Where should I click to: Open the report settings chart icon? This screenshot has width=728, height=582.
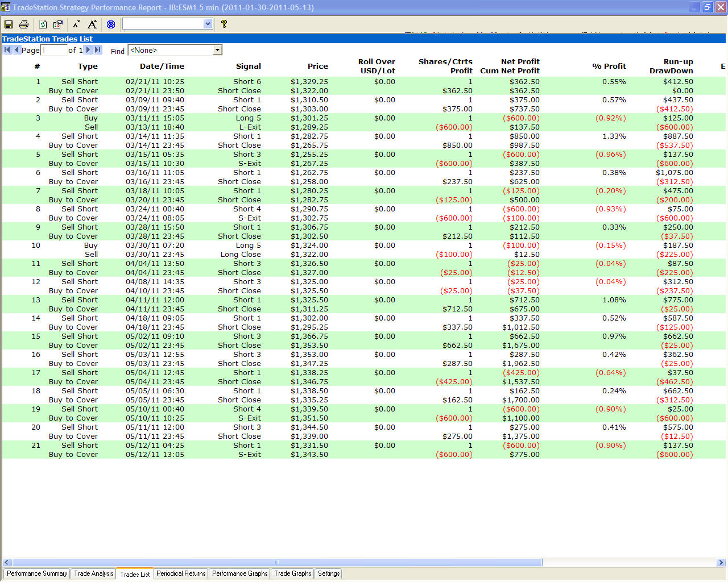click(x=57, y=24)
